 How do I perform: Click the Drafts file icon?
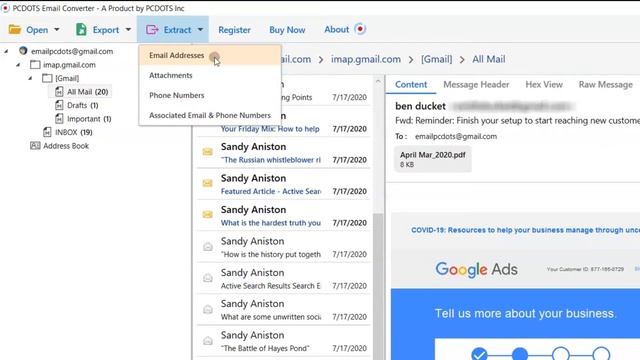click(59, 105)
